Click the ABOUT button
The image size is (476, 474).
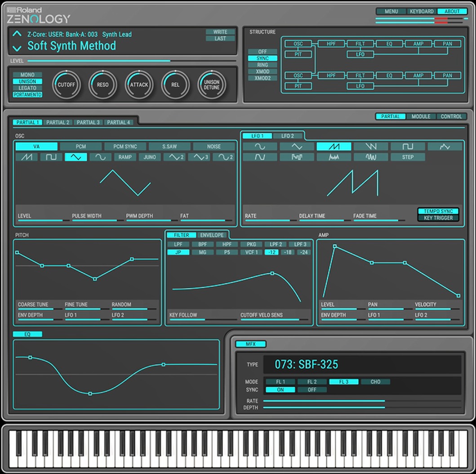[452, 11]
